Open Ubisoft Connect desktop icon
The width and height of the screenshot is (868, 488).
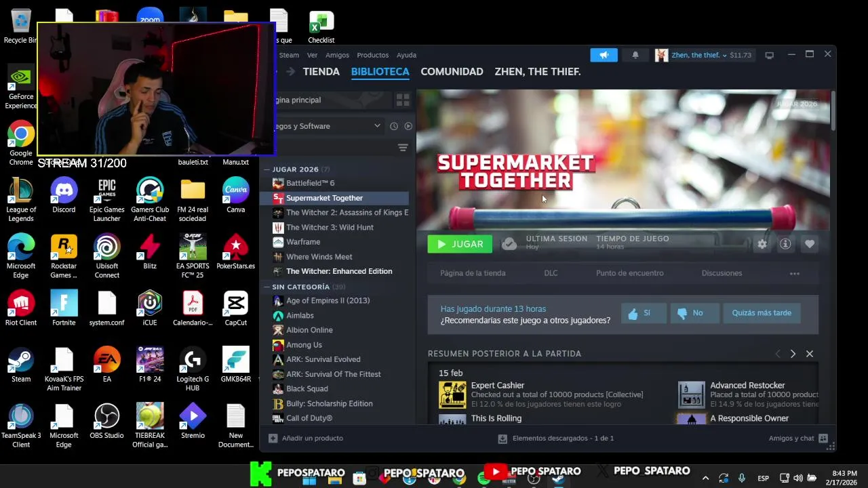click(106, 256)
